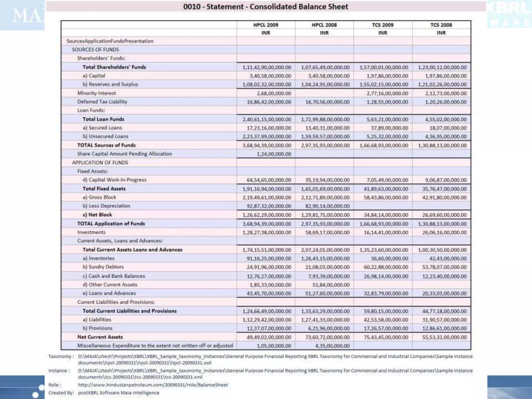532x399 pixels.
Task: Click the Deferred Tax Liability row label
Action: (x=102, y=102)
